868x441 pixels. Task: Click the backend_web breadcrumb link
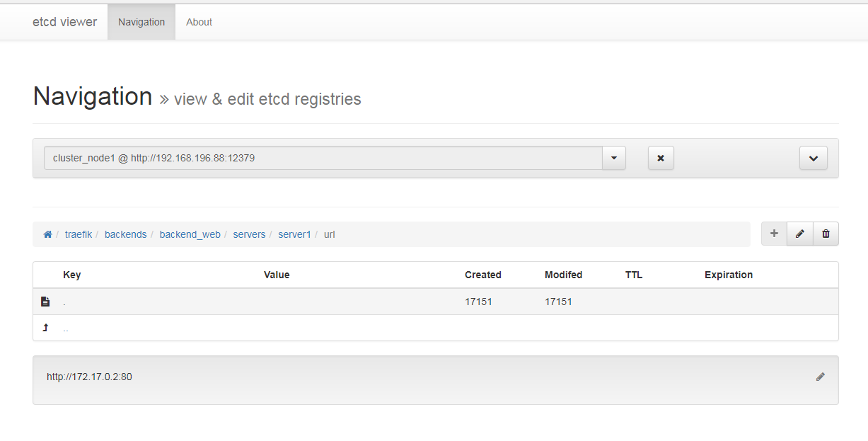[190, 234]
